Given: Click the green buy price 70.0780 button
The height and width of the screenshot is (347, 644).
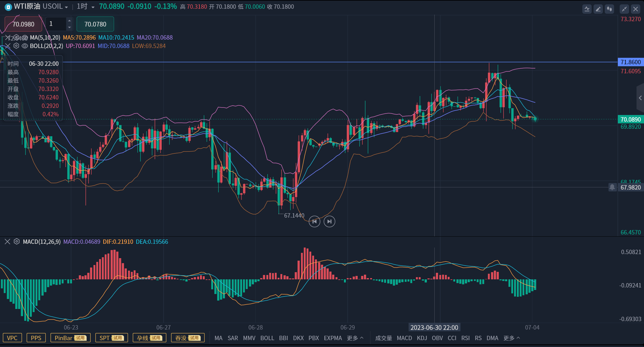Looking at the screenshot, I should tap(95, 24).
